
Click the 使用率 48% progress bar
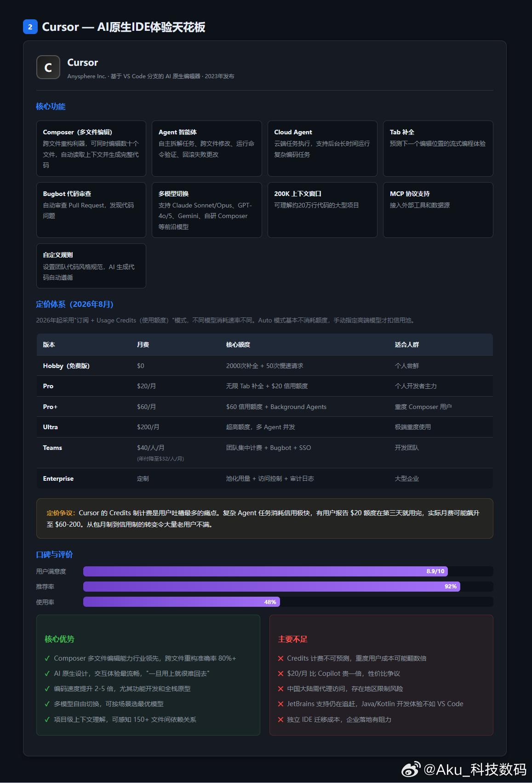[x=288, y=602]
